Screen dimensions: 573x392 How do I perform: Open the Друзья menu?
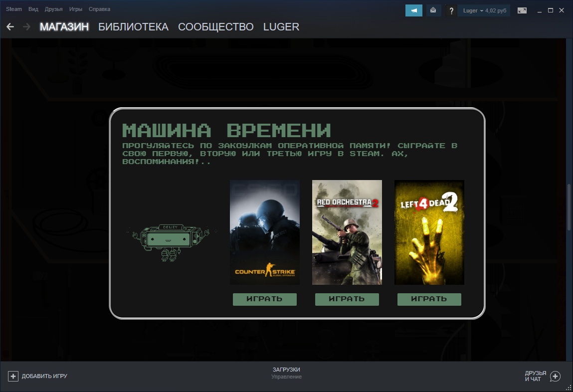(x=53, y=9)
